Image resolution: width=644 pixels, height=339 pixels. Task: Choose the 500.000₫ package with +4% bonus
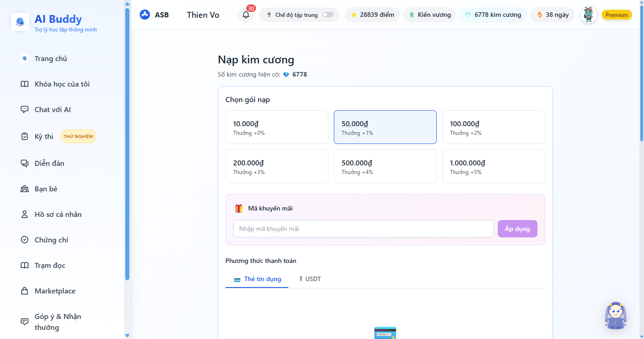(385, 166)
